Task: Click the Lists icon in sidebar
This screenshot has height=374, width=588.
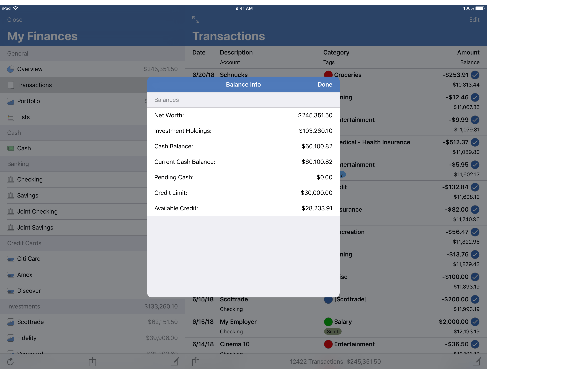Action: (11, 117)
